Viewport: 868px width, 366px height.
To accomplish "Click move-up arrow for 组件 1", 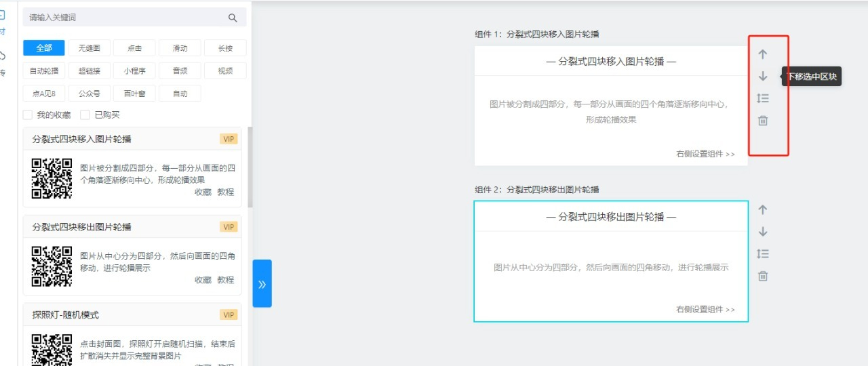I will coord(763,54).
